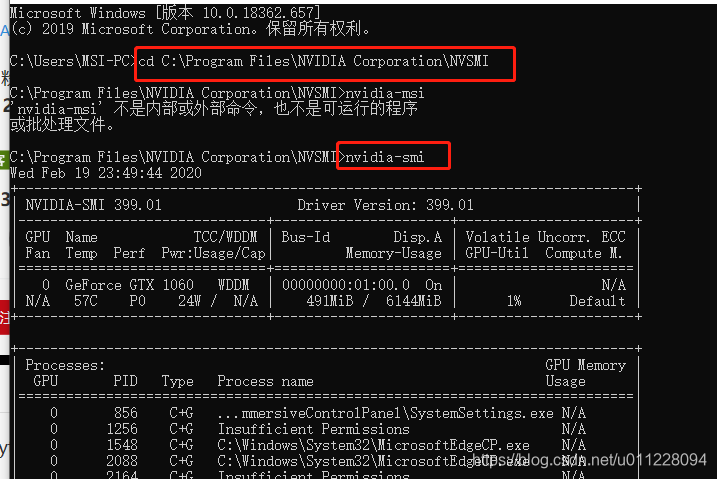The width and height of the screenshot is (717, 479).
Task: Click 'Driver Version: 399.01' text
Action: point(385,205)
